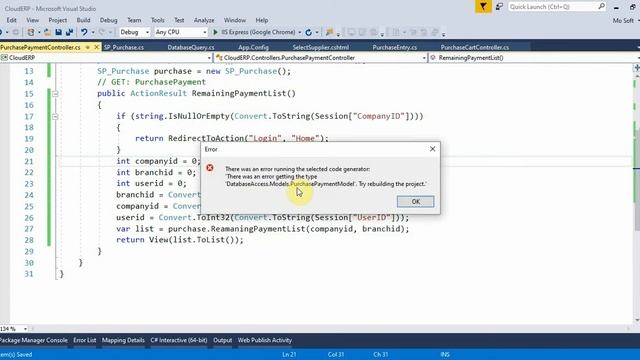This screenshot has width=640, height=360.
Task: Open the Build menu
Action: click(x=83, y=20)
